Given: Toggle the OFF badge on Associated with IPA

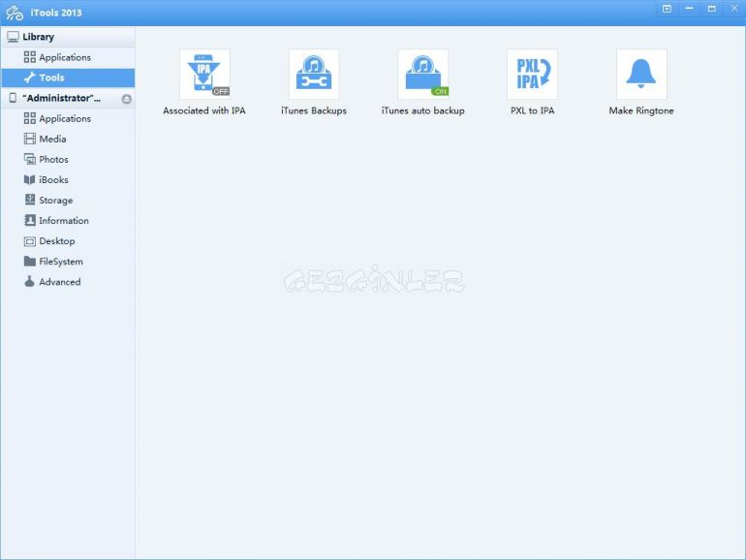Looking at the screenshot, I should (221, 91).
